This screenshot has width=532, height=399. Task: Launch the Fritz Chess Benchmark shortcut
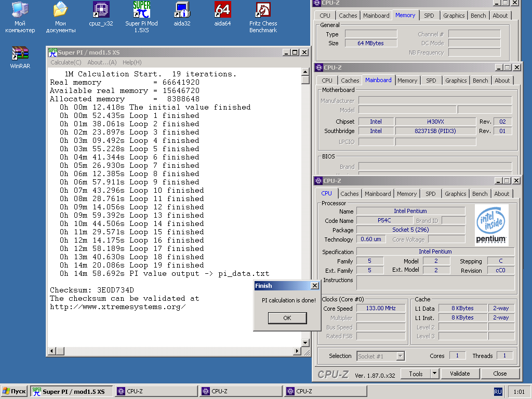tap(263, 17)
